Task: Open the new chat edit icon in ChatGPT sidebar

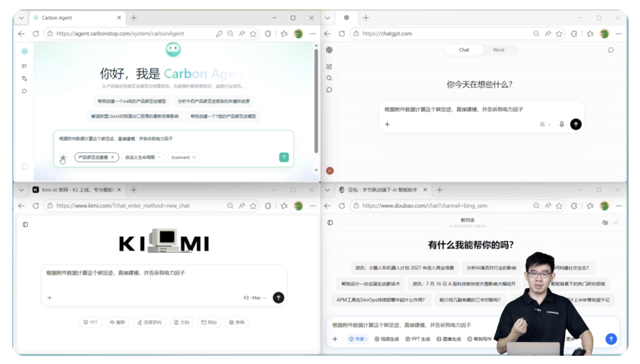Action: [x=329, y=66]
